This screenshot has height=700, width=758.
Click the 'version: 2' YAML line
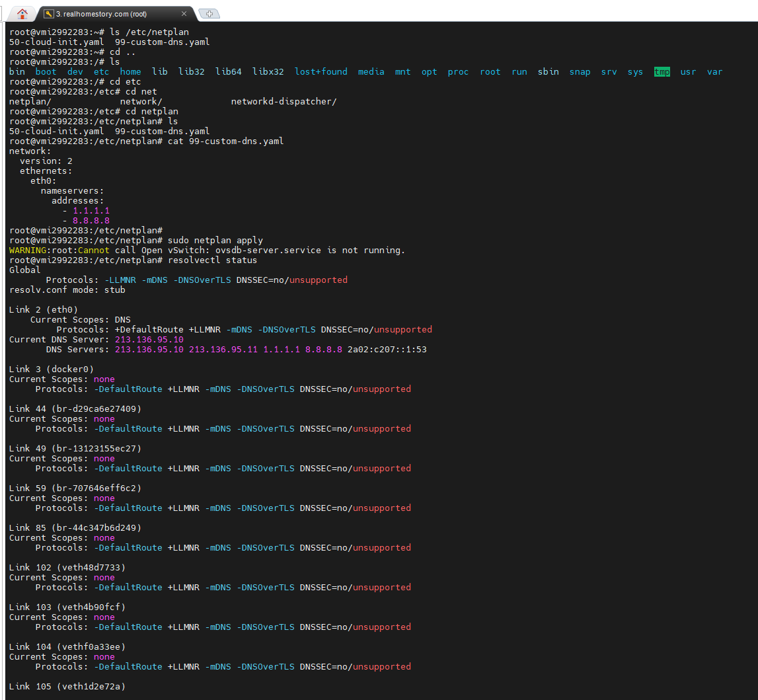[46, 161]
